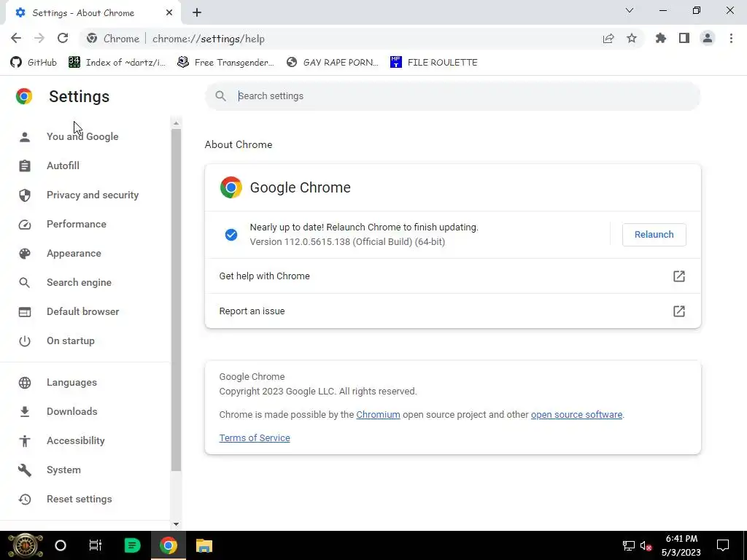Screen dimensions: 747x560
Task: Click sidebar scroll up arrow
Action: tap(176, 123)
